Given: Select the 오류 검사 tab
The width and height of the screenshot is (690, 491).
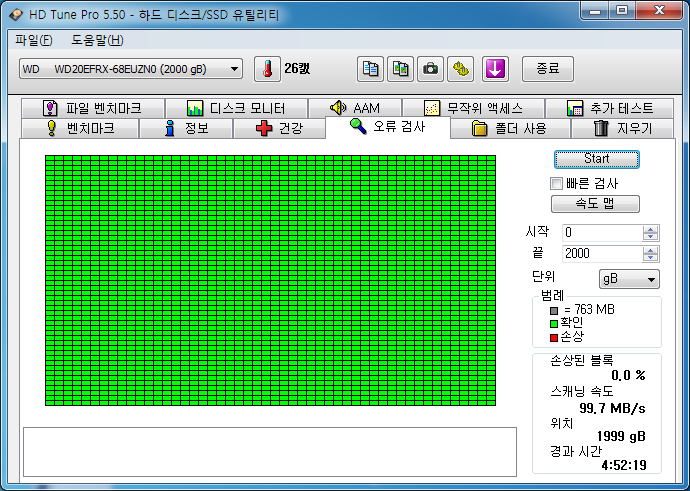Looking at the screenshot, I should [388, 127].
